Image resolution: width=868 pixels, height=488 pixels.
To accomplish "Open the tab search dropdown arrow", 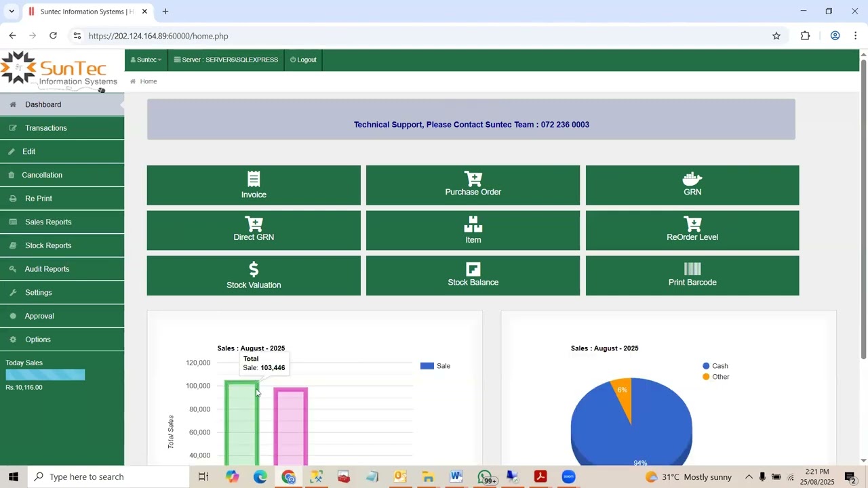I will [12, 12].
